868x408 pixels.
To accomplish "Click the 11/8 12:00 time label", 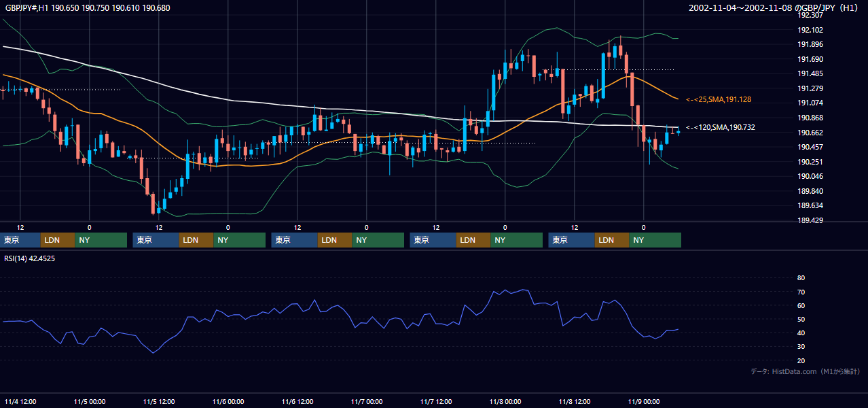I will pos(575,402).
